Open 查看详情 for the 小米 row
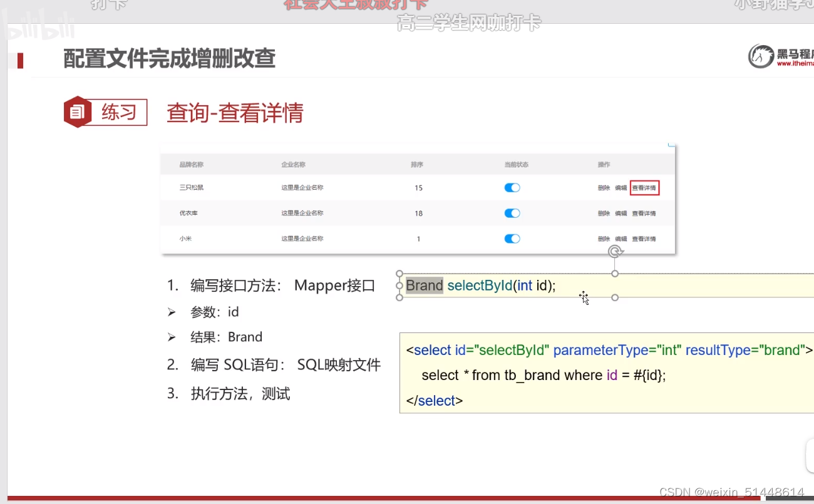 (644, 239)
